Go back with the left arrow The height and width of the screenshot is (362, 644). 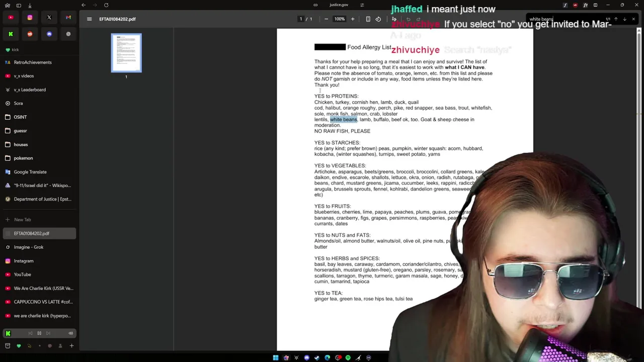pos(84,5)
